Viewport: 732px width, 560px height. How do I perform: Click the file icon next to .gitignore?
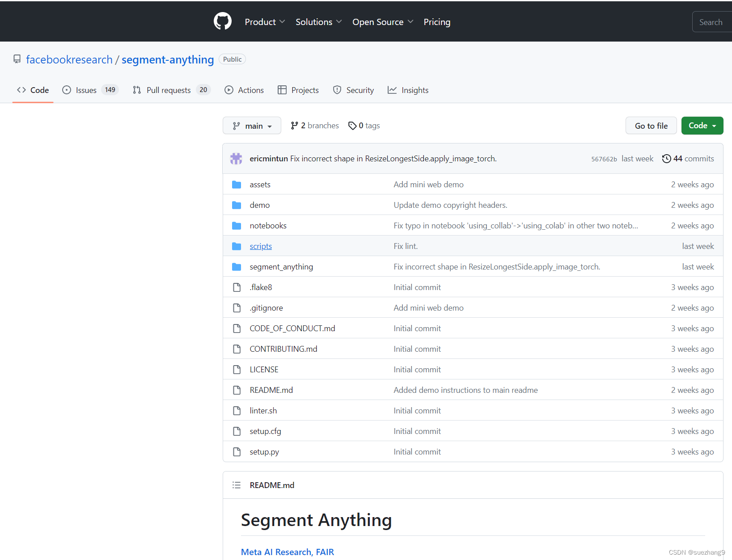pyautogui.click(x=237, y=308)
